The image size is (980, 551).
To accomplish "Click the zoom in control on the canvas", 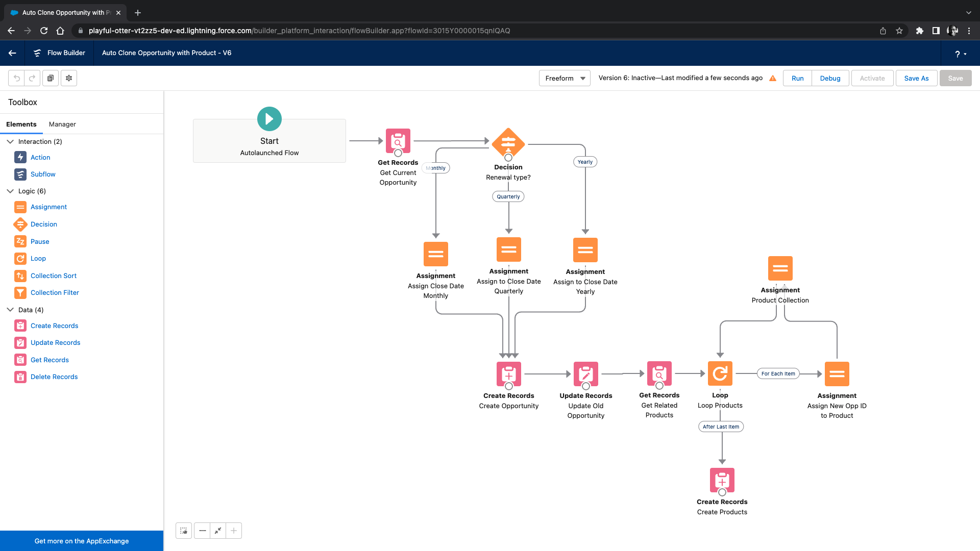I will (x=233, y=530).
